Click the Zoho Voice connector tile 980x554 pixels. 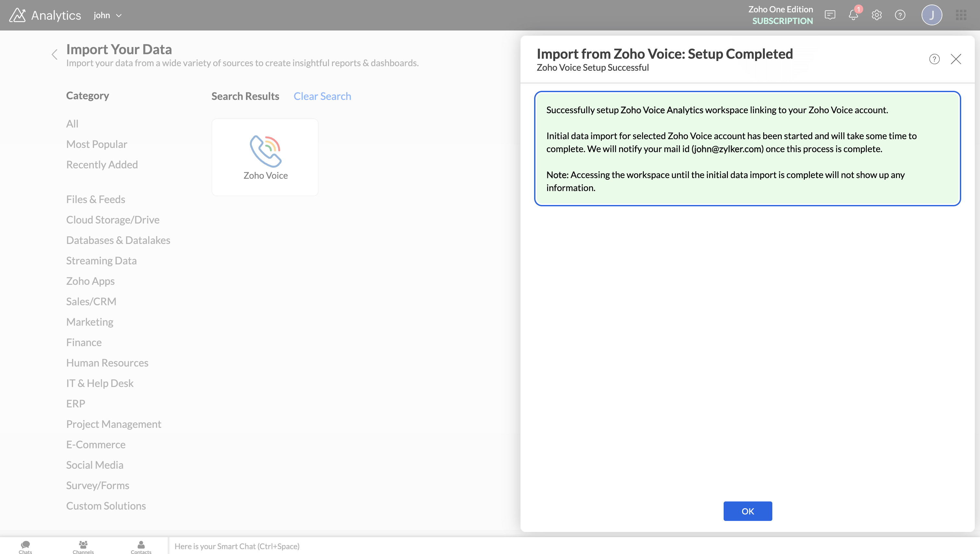[x=265, y=157]
